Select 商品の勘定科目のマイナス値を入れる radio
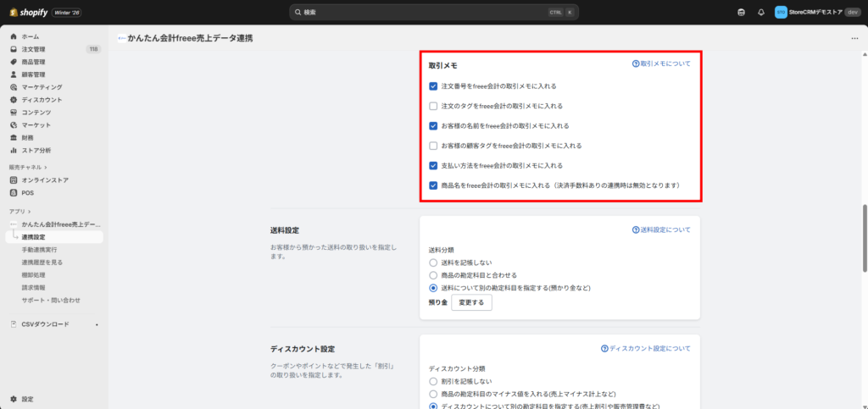This screenshot has width=868, height=409. [433, 394]
